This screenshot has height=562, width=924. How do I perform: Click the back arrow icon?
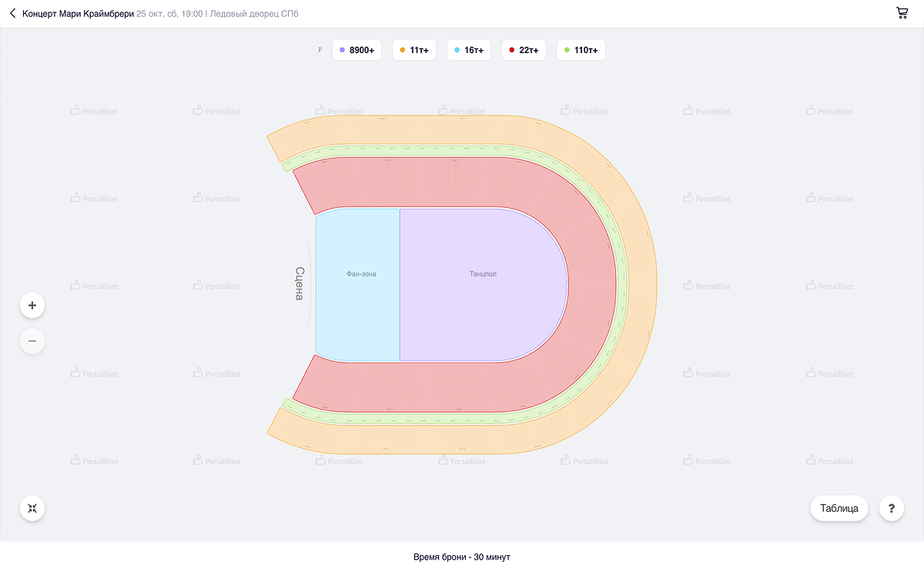(x=12, y=14)
